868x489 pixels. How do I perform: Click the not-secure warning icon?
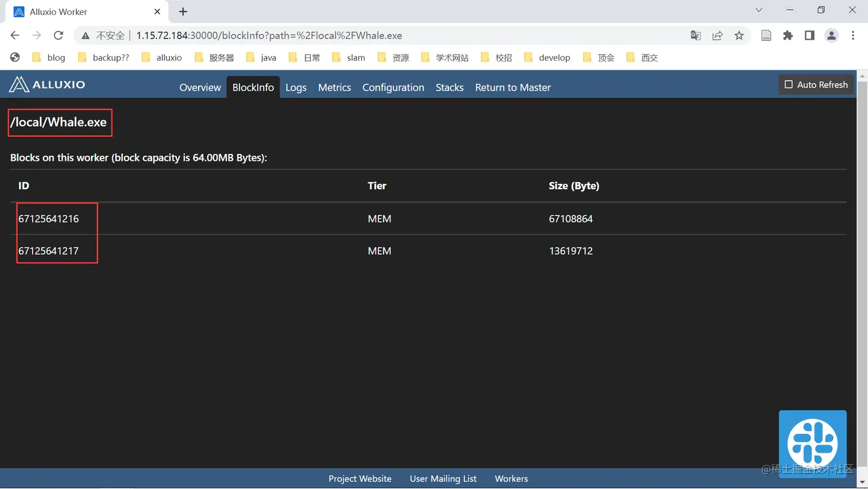pyautogui.click(x=86, y=36)
